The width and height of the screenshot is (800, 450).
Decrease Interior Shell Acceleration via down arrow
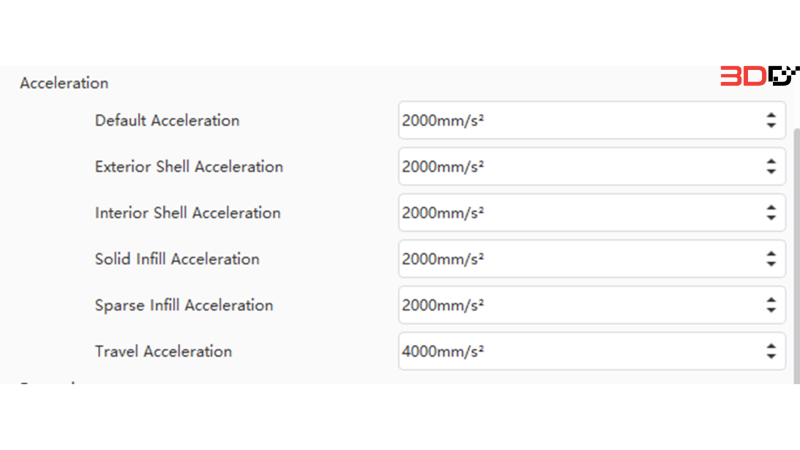click(x=771, y=217)
